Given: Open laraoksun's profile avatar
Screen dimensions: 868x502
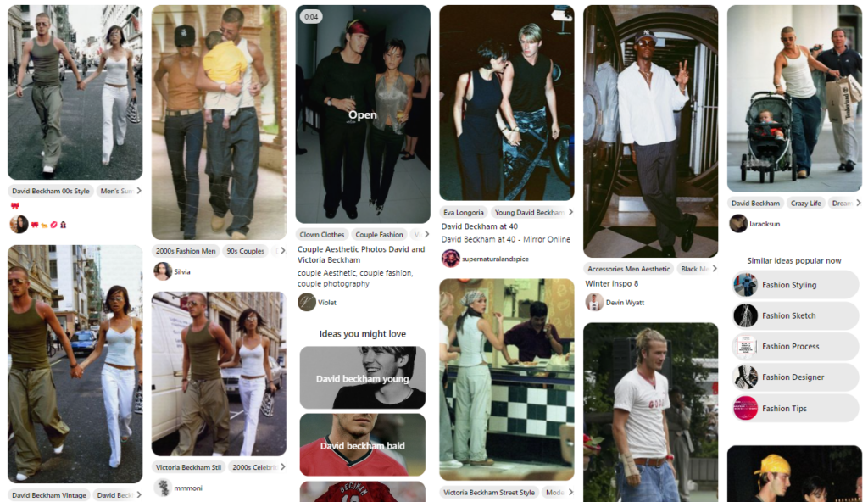Looking at the screenshot, I should point(738,224).
